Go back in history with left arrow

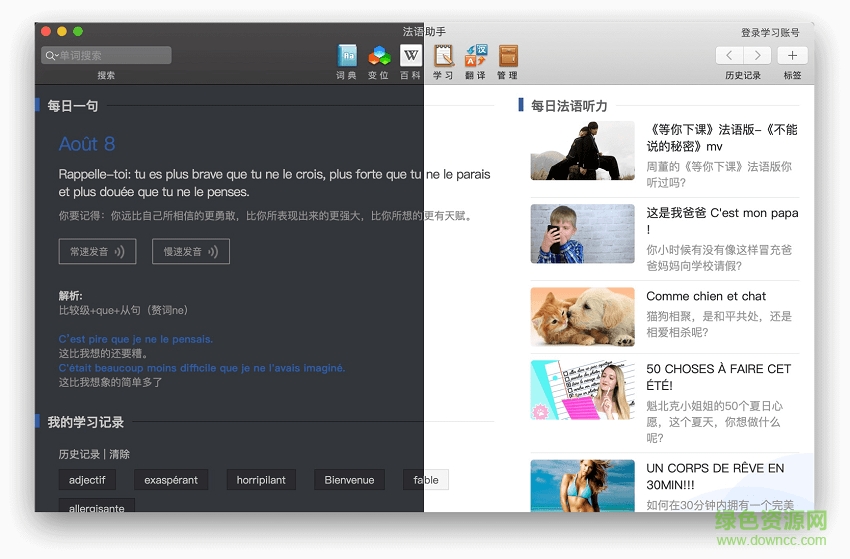730,56
